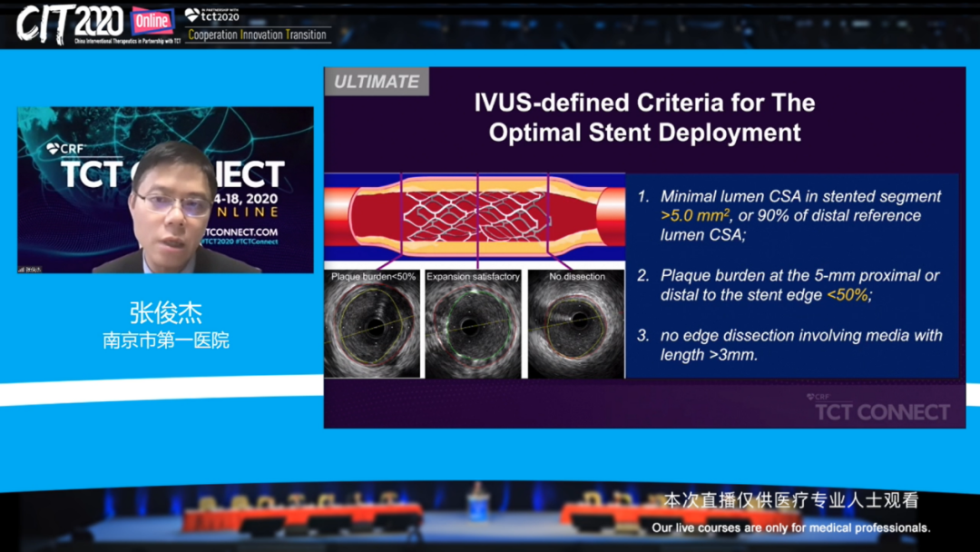Click the CIT 2020 logo
Screen dimensions: 980x552
[x=70, y=23]
